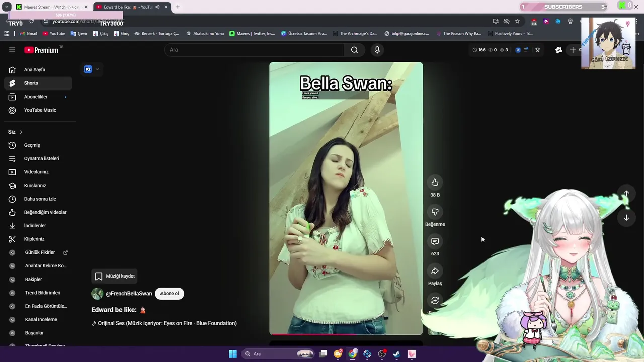Open a new browser tab
Screen dimensions: 644x362
coord(178,7)
